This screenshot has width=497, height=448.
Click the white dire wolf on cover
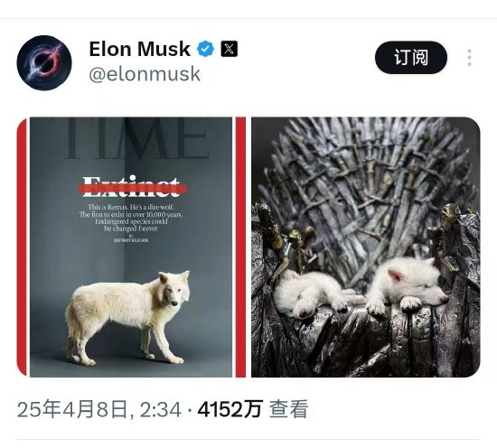127,318
